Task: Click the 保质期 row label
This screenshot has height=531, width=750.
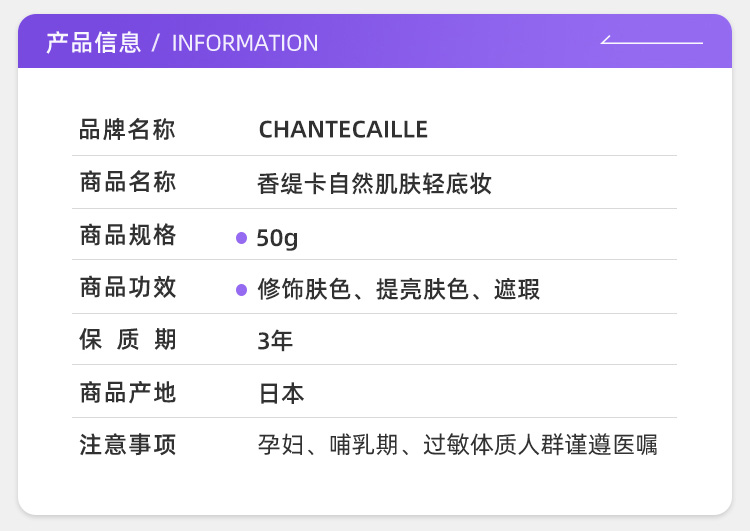Action: 128,340
